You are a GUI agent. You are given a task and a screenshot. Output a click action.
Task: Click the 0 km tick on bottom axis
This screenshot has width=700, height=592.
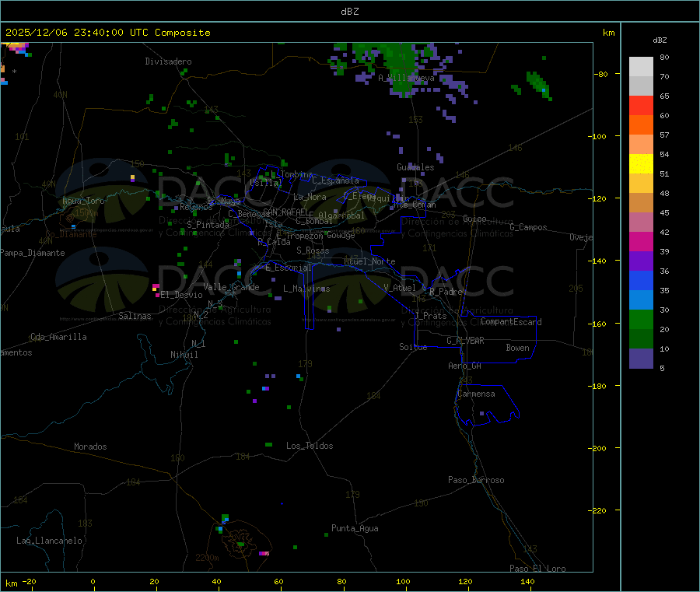(93, 581)
